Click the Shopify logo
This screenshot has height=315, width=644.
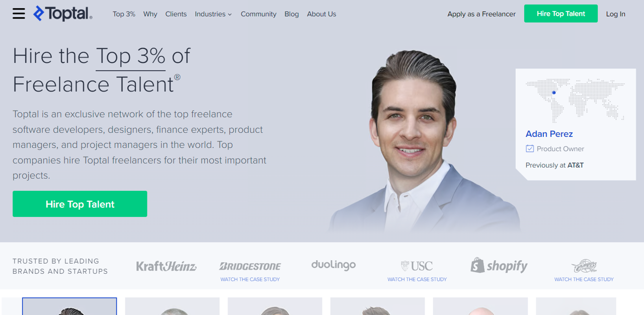point(499,265)
